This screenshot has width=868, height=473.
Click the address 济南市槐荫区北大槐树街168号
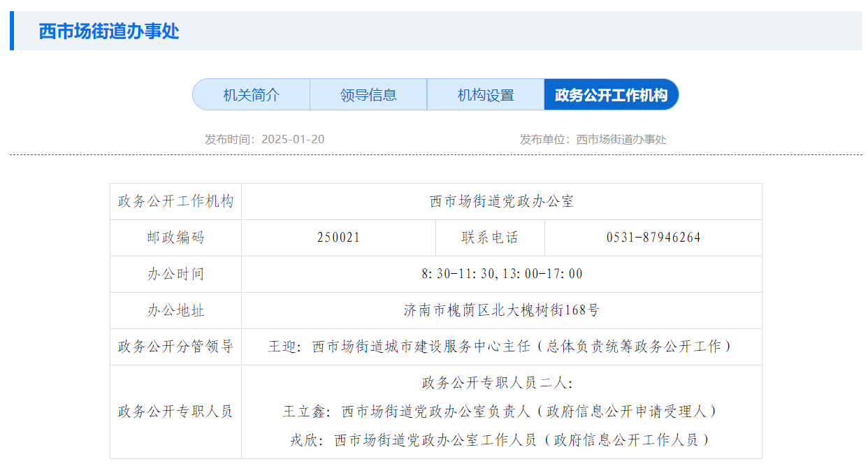point(501,310)
